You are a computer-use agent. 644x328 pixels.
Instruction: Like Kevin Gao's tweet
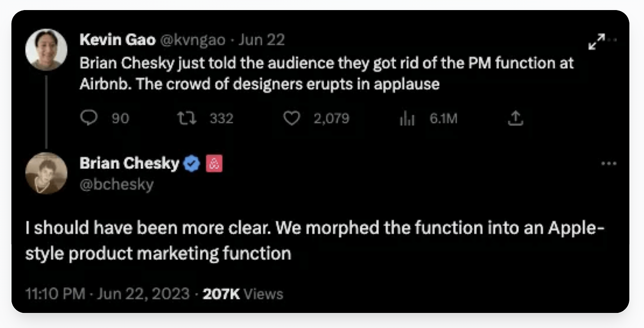[x=292, y=118]
